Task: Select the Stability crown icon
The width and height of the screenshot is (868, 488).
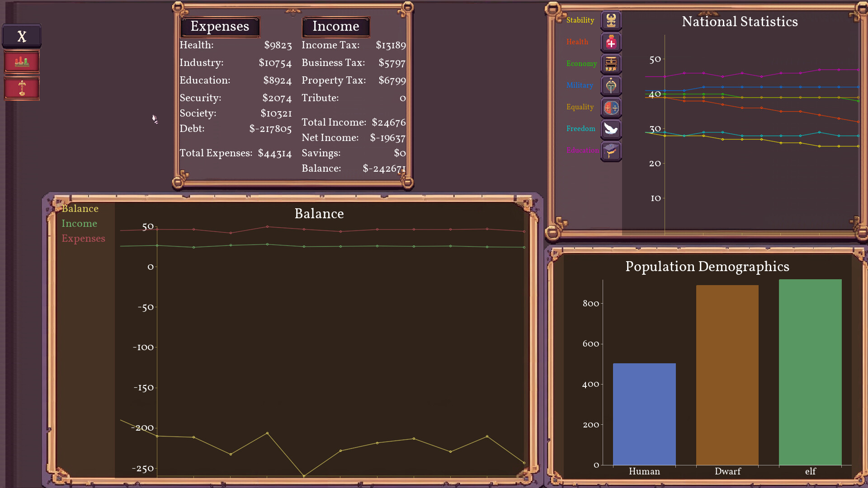Action: (x=611, y=20)
